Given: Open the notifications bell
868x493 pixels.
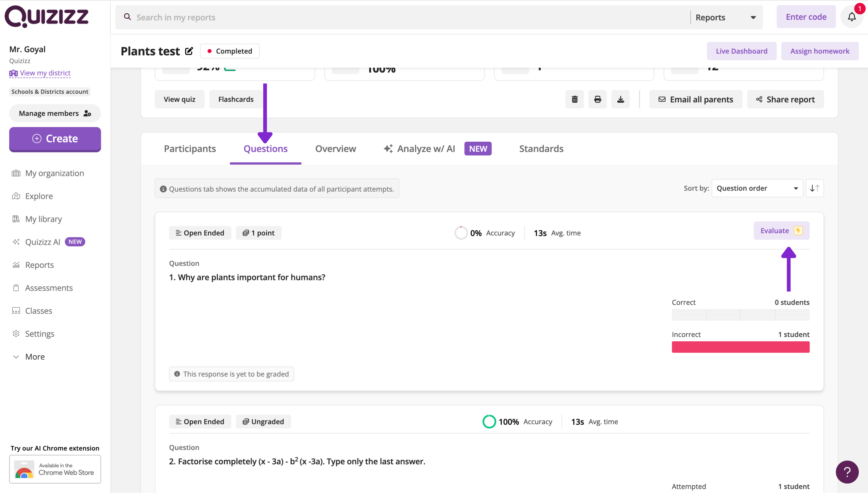Looking at the screenshot, I should 851,17.
